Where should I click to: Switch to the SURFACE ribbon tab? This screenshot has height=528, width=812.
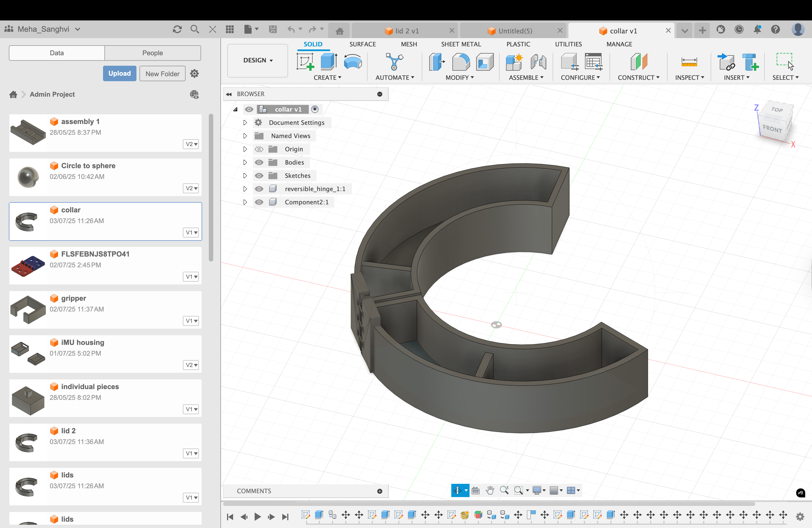pyautogui.click(x=362, y=44)
